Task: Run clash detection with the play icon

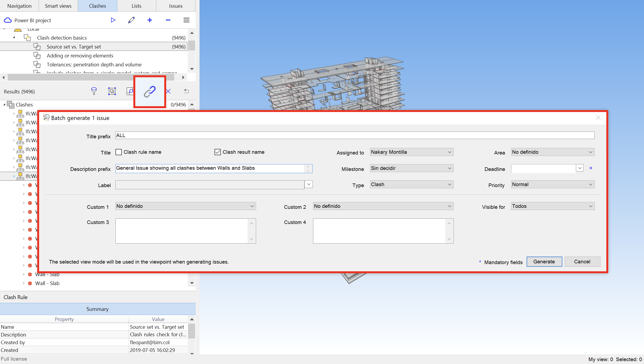Action: (x=113, y=20)
